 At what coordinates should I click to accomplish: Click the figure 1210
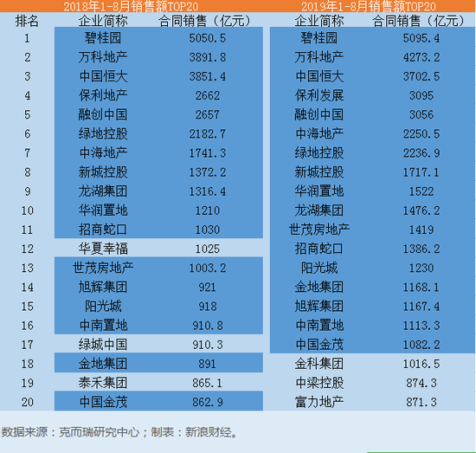208,210
